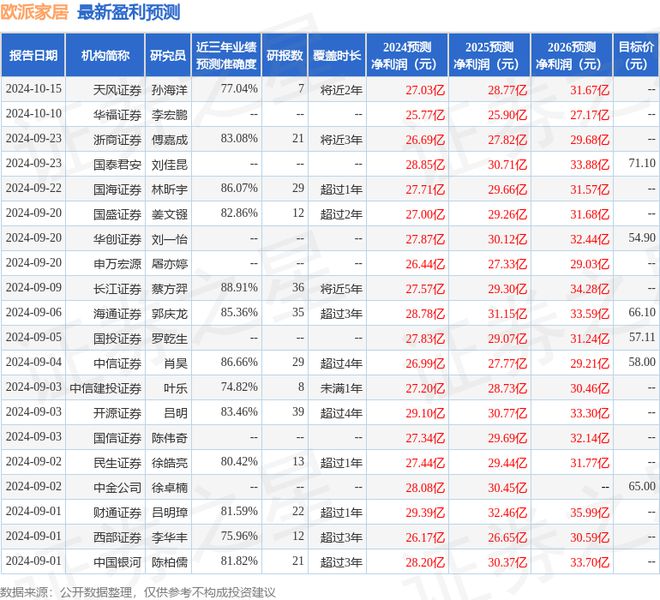Click the 数据来源 disclaimer footer text

[x=138, y=592]
